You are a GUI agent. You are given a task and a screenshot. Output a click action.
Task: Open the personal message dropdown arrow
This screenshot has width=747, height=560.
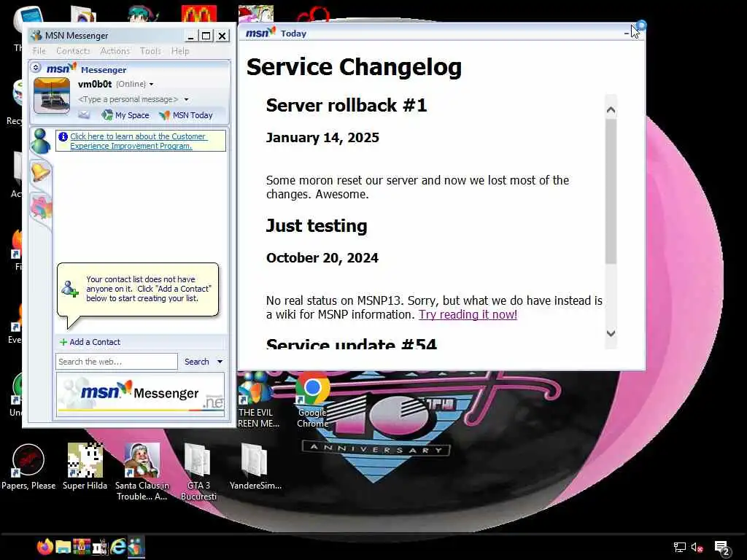[186, 99]
